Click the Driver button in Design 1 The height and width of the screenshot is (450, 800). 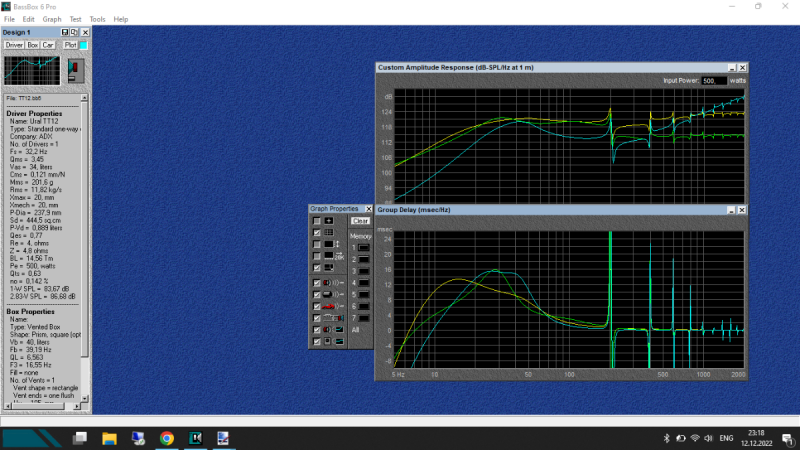14,45
